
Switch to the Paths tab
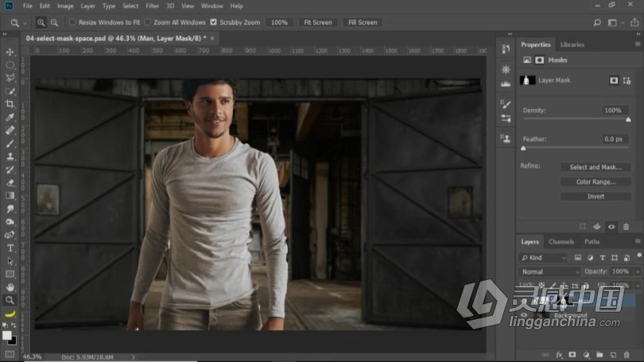(x=592, y=242)
